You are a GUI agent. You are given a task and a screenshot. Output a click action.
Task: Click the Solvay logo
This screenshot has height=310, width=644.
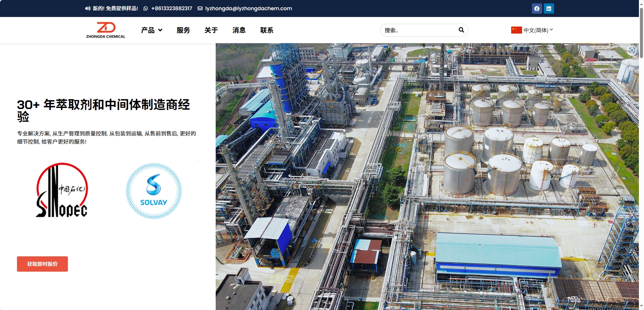tap(154, 191)
